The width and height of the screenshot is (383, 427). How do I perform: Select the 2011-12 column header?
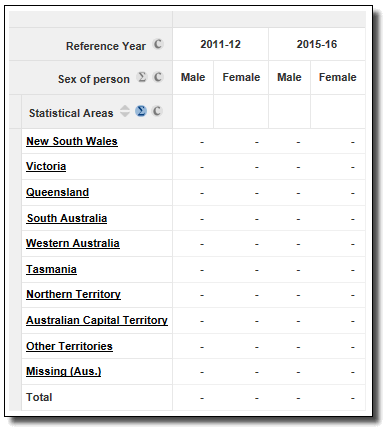[220, 44]
